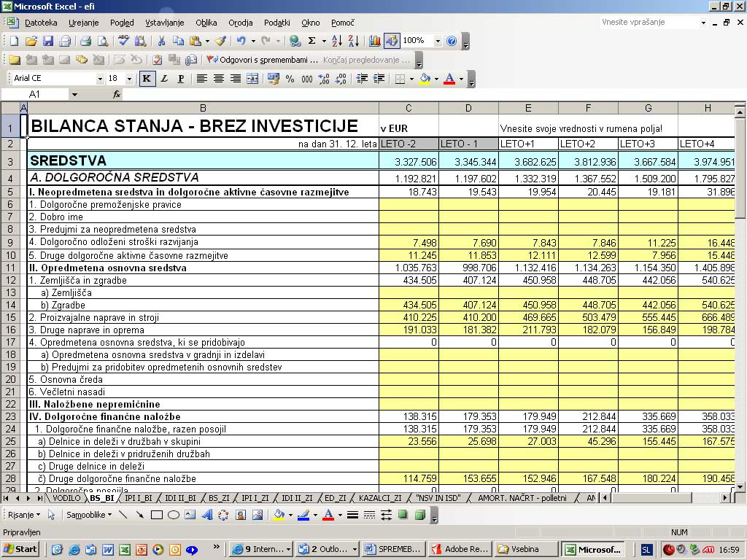The width and height of the screenshot is (747, 560).
Task: Click the AutoSum sigma icon
Action: coord(312,42)
